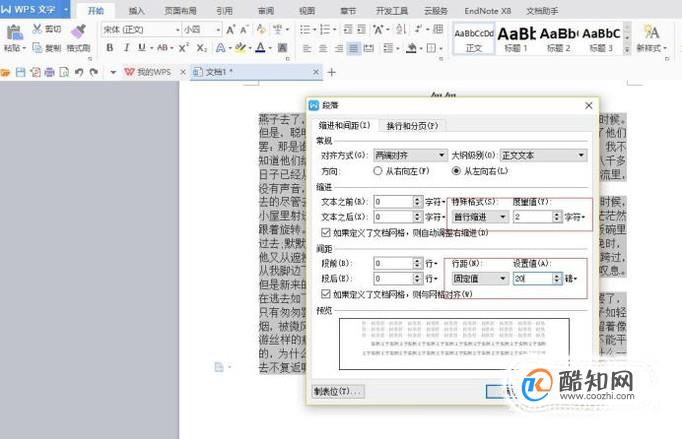Center align text in ribbon
682x439 pixels.
pyautogui.click(x=323, y=48)
